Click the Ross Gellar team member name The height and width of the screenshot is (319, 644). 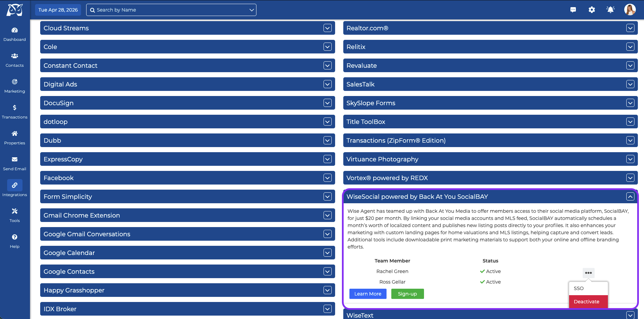tap(392, 282)
